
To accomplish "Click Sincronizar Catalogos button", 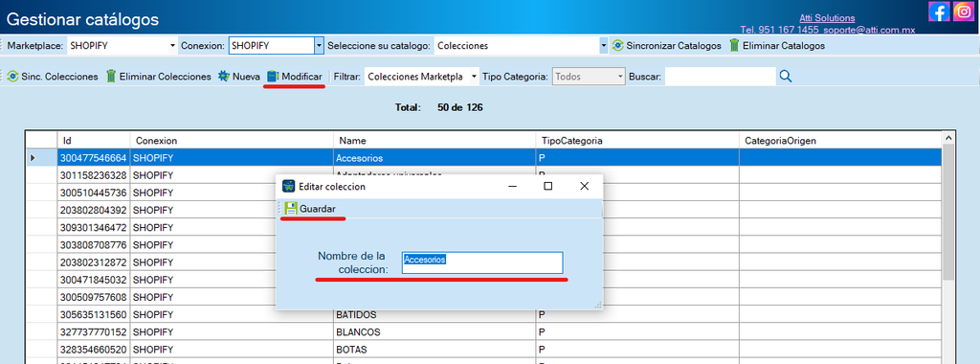I will [x=666, y=46].
